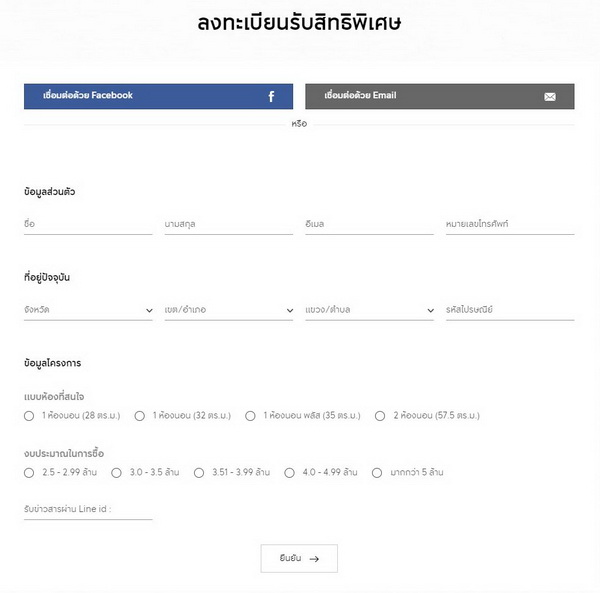Pick budget 4.0 - 4.99 ล้าน
600x593 pixels.
[x=290, y=473]
